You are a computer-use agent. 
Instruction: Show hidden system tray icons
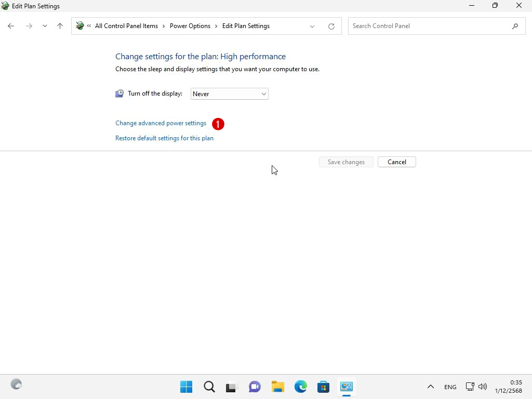pos(430,387)
